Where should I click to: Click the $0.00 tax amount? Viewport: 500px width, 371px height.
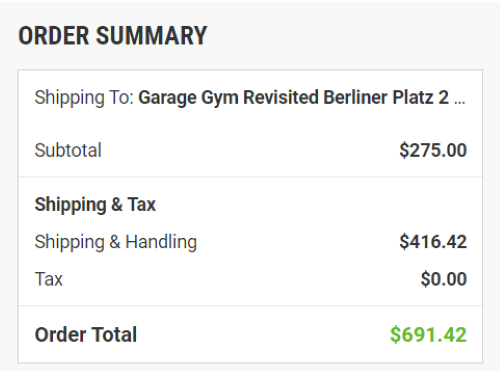444,279
